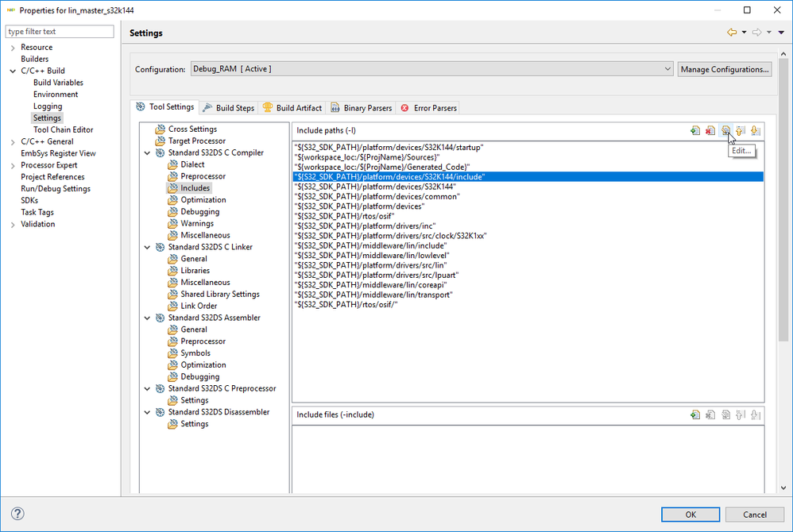Select the Includes tree item
Screen dimensions: 793x532
click(x=195, y=188)
